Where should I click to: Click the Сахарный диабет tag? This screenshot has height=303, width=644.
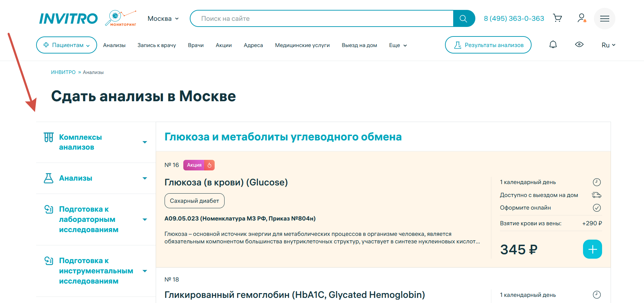(x=194, y=201)
